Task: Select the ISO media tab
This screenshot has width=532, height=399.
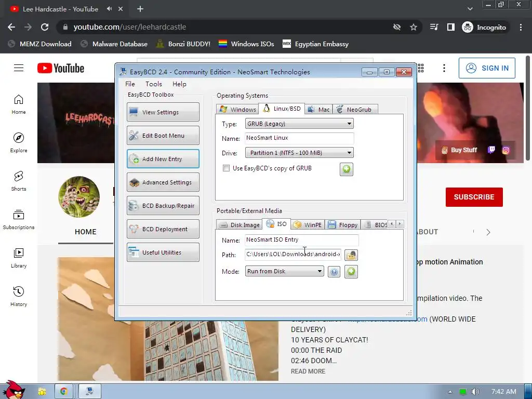Action: click(x=276, y=224)
